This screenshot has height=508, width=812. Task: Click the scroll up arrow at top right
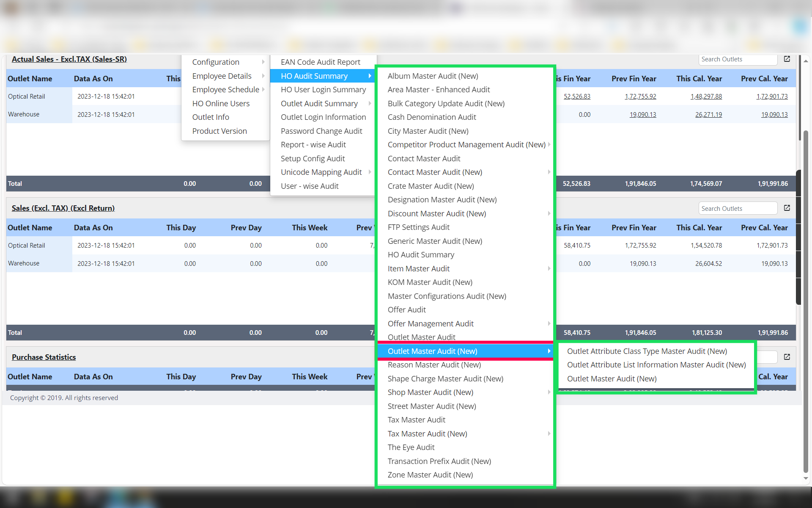(806, 61)
